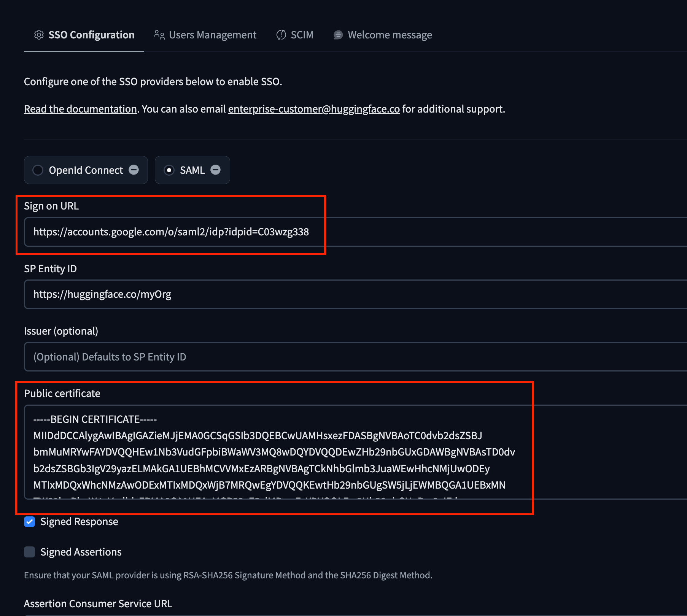
Task: Click the minus icon beside OpenId Connect
Action: pos(134,170)
